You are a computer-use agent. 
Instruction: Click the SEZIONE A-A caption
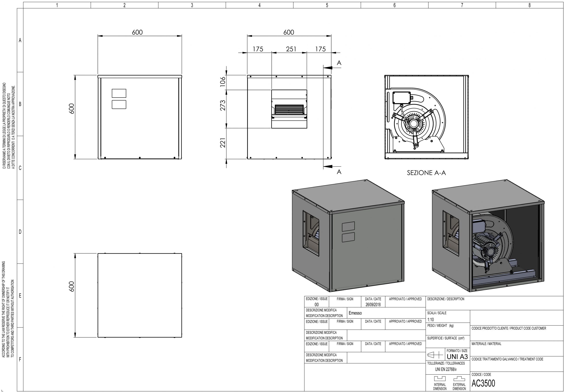pos(426,173)
